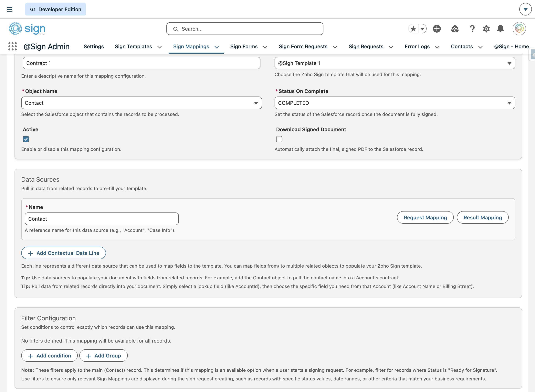Open the @Sign Template 1 dropdown
535x392 pixels.
(x=394, y=63)
